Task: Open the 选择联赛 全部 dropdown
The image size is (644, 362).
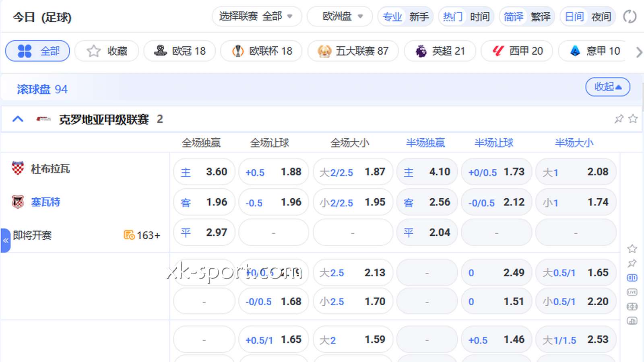Action: pos(257,16)
